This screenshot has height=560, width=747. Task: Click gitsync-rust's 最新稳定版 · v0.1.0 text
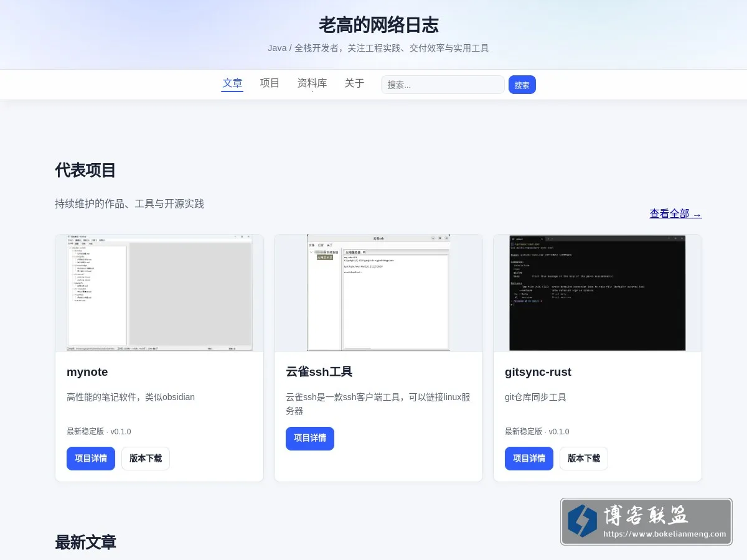coord(537,432)
